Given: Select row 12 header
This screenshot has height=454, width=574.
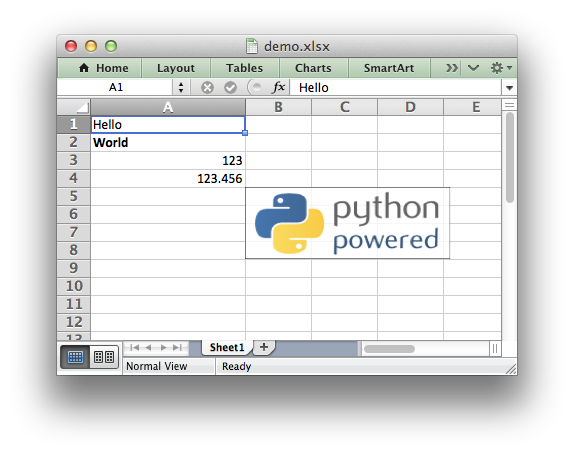Looking at the screenshot, I should [x=74, y=322].
